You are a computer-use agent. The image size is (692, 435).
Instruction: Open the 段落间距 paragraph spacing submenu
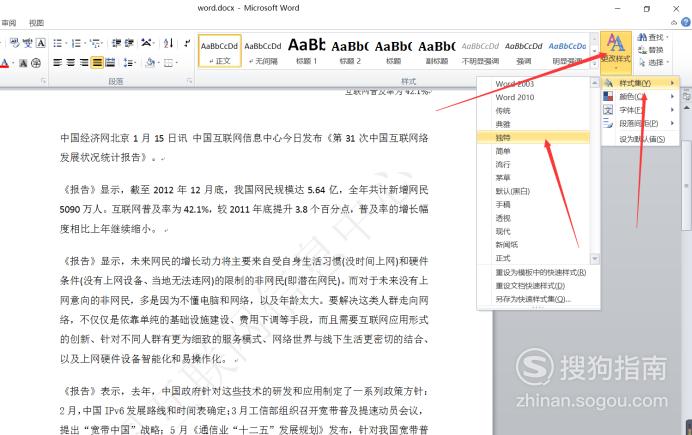640,123
